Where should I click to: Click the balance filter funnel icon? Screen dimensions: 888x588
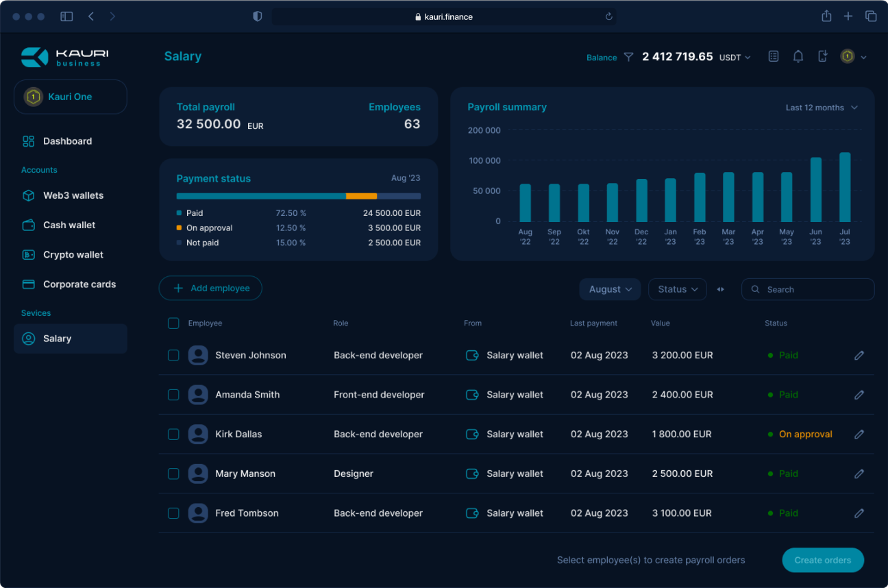(x=628, y=58)
